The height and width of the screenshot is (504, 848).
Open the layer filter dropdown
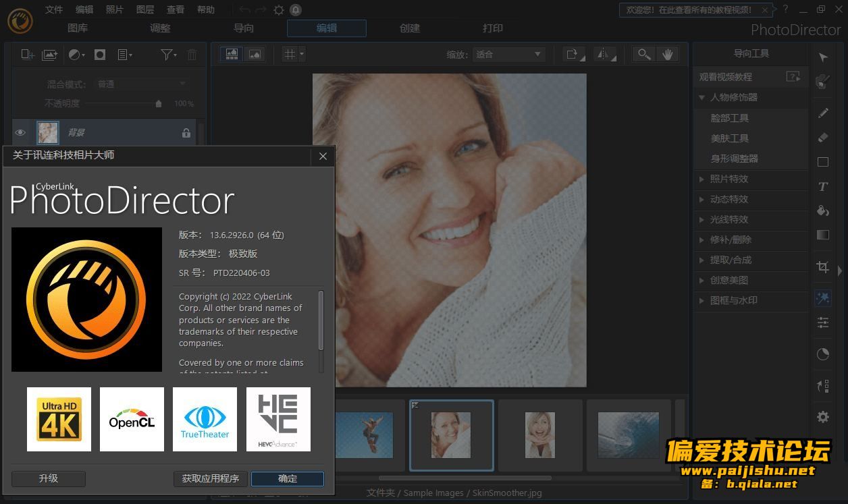point(169,55)
